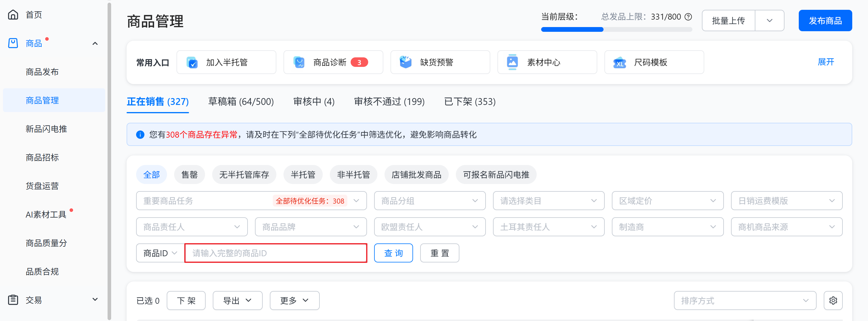Image resolution: width=868 pixels, height=321 pixels.
Task: Click the 商品ID search input field
Action: coord(276,253)
